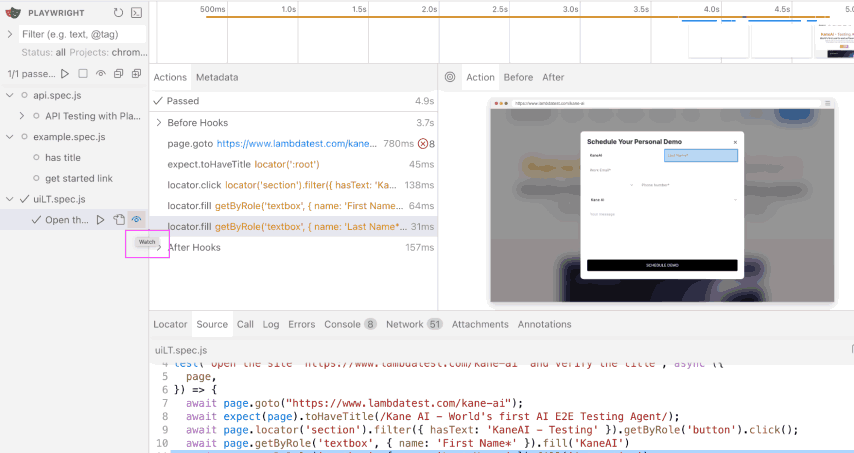The height and width of the screenshot is (453, 854).
Task: Collapse the uiLT.spec.js file node
Action: [x=10, y=199]
